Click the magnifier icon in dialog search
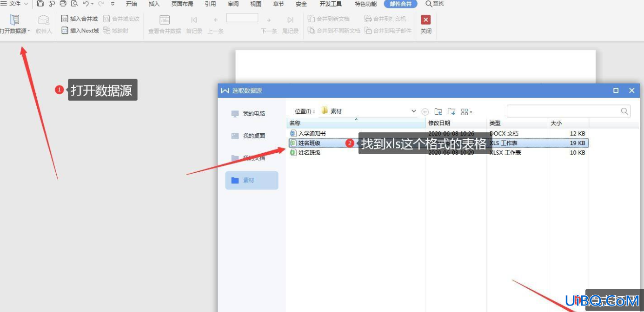 point(625,111)
